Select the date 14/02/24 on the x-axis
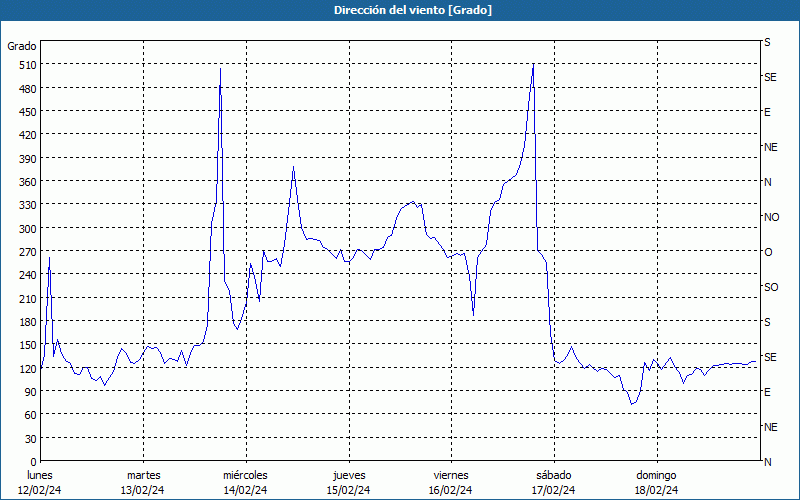The image size is (800, 500). point(245,490)
